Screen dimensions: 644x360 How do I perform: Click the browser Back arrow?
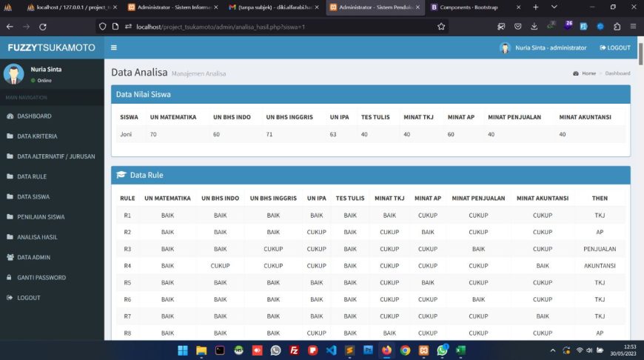10,27
